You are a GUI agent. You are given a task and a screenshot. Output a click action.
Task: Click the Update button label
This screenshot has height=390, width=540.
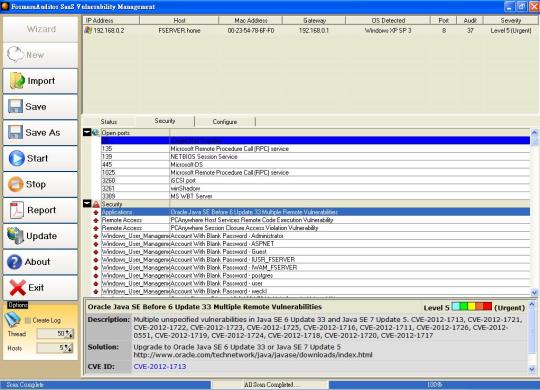(41, 236)
